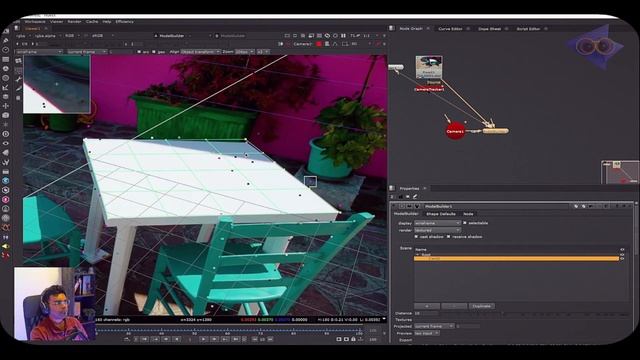Open the Help menu
The height and width of the screenshot is (360, 640).
(x=107, y=22)
